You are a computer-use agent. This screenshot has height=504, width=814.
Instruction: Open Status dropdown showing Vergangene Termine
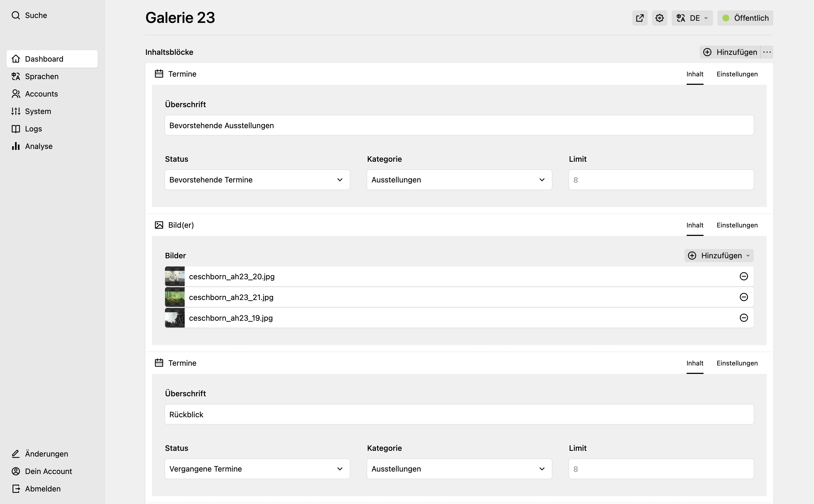(x=257, y=469)
